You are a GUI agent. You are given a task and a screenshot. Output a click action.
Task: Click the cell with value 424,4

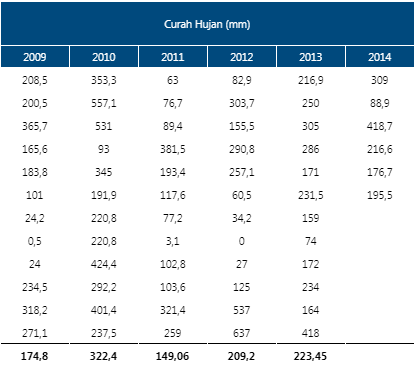click(104, 264)
